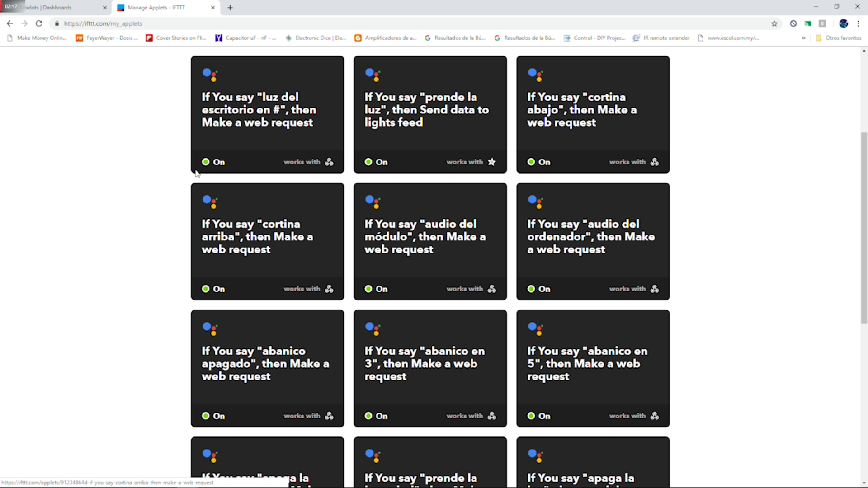Click webhooks icon on "cortina abajo" applet
This screenshot has height=488, width=868.
pos(655,162)
